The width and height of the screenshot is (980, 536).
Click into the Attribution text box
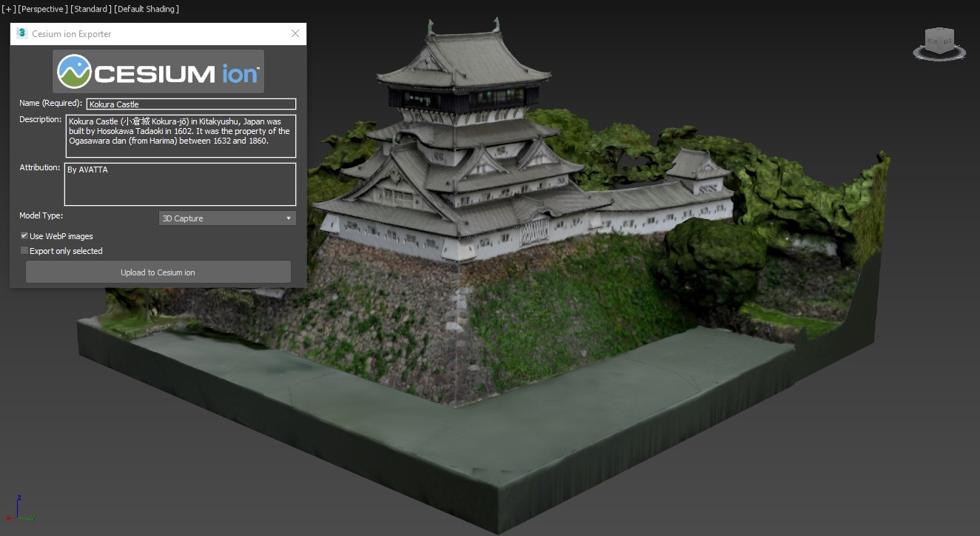180,184
